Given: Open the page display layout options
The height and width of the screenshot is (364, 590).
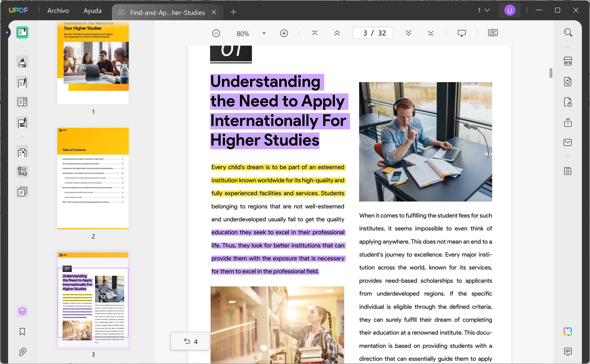Looking at the screenshot, I should pos(493,33).
